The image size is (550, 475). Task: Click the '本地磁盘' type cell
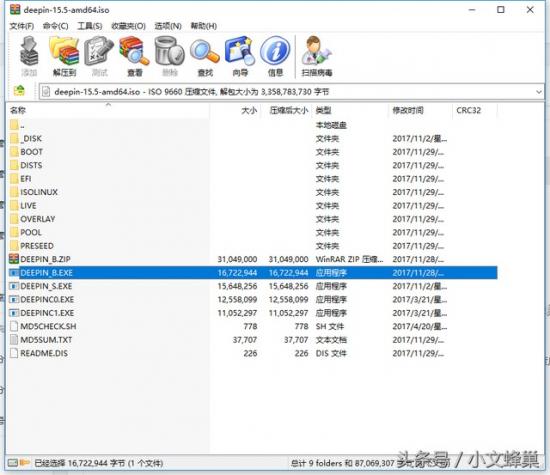331,125
